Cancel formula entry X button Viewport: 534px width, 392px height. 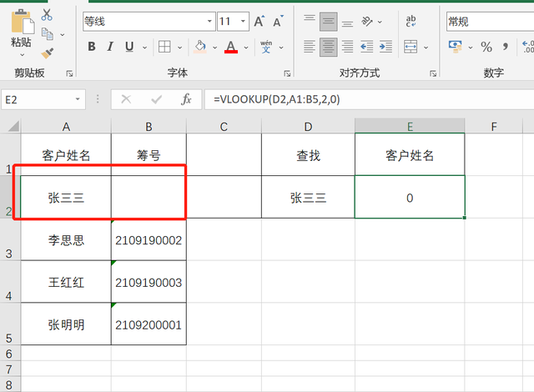pos(126,99)
